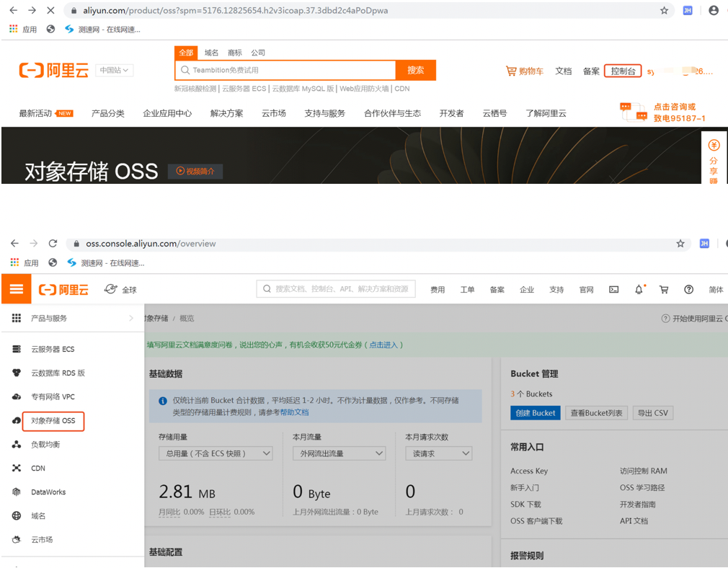The image size is (728, 568).
Task: Bookmark the aliyun.com product page with star
Action: (x=664, y=10)
